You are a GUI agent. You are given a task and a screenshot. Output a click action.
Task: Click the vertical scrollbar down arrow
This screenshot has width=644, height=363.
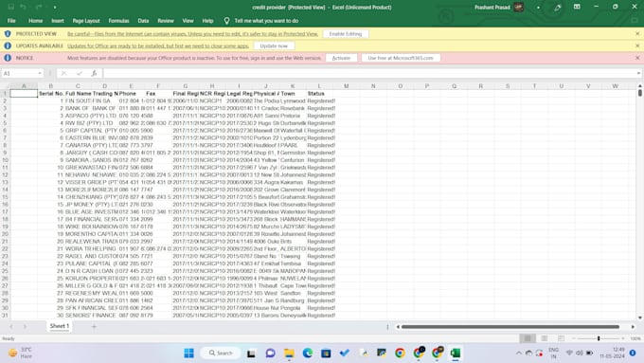coord(640,318)
